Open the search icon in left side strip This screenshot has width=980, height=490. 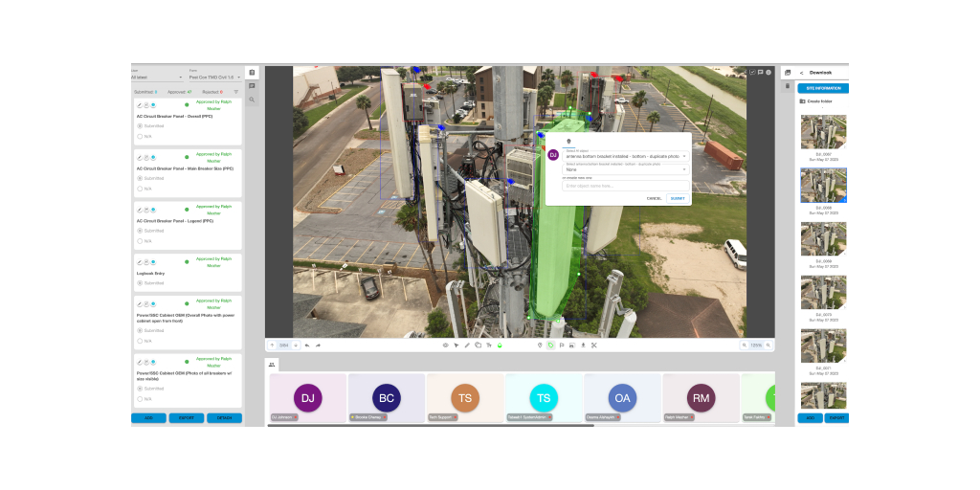(252, 100)
